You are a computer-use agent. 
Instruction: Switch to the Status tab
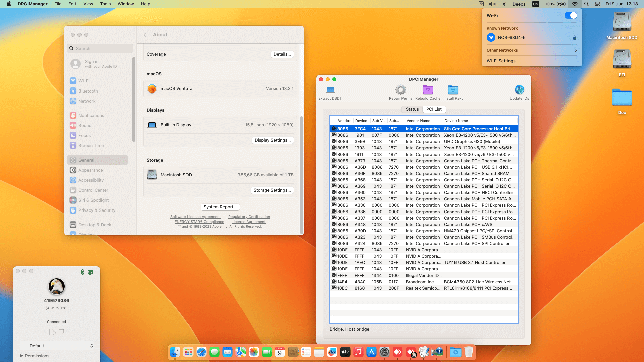pos(412,109)
